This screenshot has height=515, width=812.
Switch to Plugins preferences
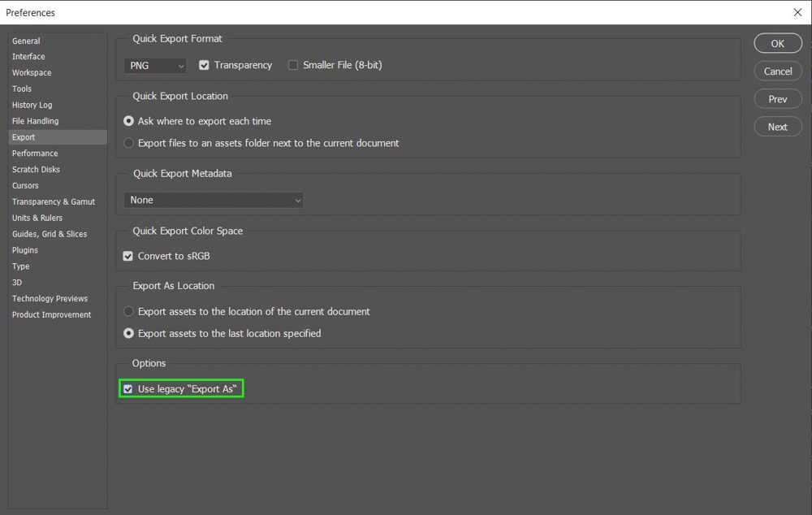(x=25, y=249)
